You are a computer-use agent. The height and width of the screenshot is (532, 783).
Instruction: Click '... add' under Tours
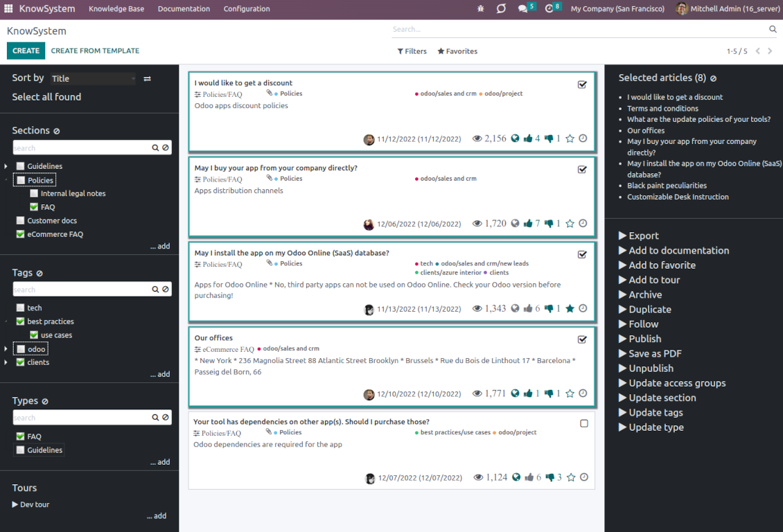pyautogui.click(x=157, y=515)
